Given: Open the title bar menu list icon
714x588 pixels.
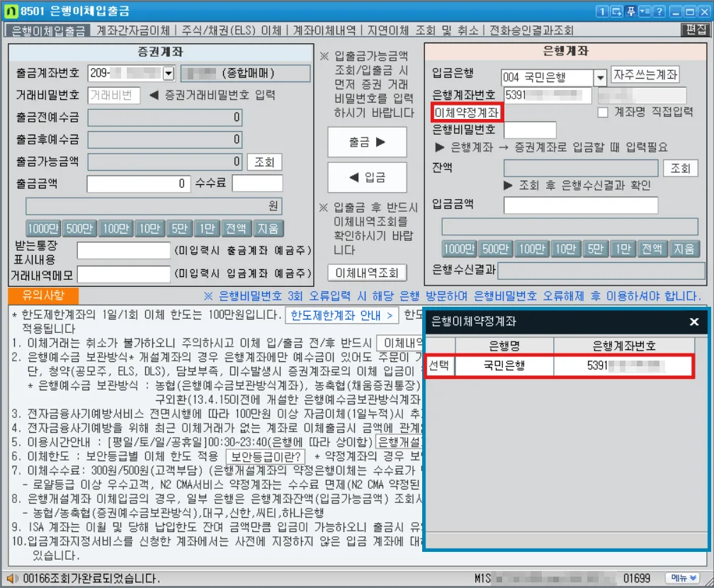Looking at the screenshot, I should point(645,11).
